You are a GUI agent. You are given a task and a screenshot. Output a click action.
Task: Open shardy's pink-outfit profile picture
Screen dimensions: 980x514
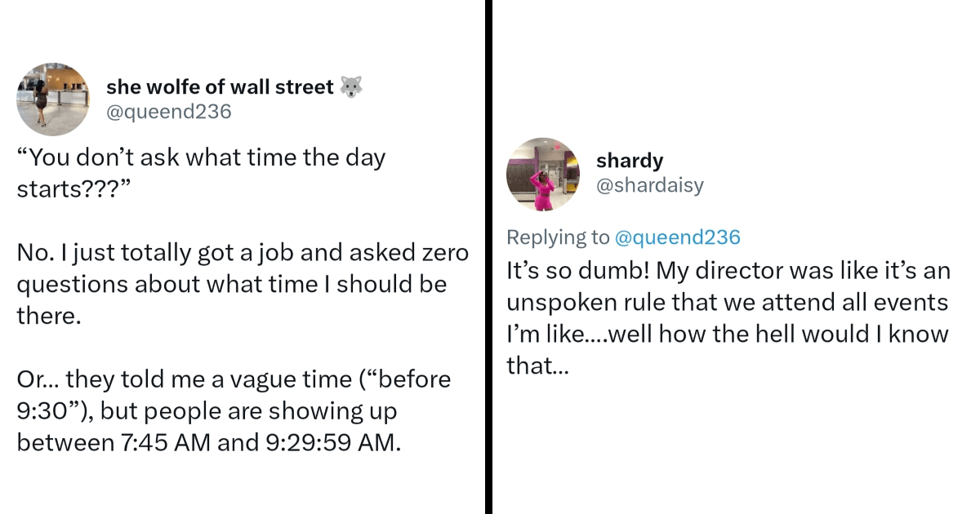543,174
